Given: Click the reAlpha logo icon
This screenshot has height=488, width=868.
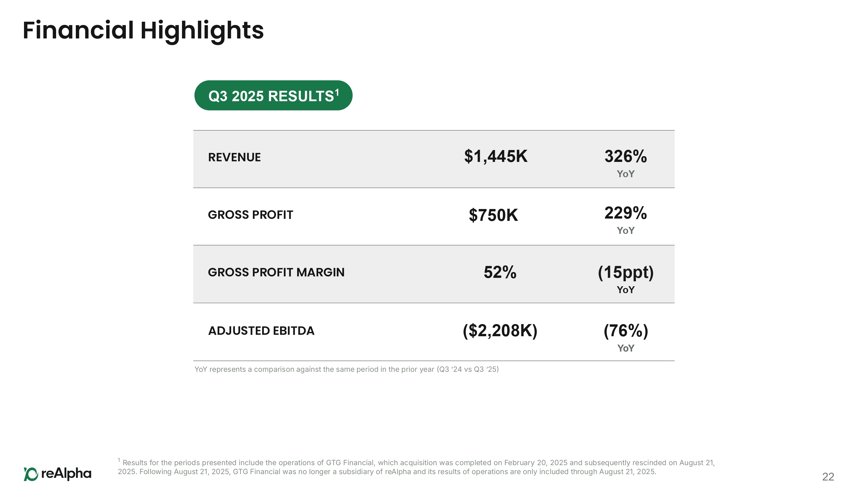Looking at the screenshot, I should 31,474.
